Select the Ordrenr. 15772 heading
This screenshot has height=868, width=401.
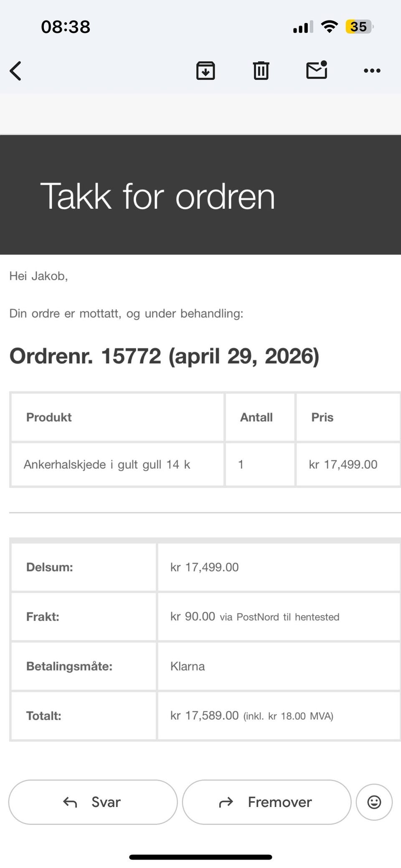point(164,356)
